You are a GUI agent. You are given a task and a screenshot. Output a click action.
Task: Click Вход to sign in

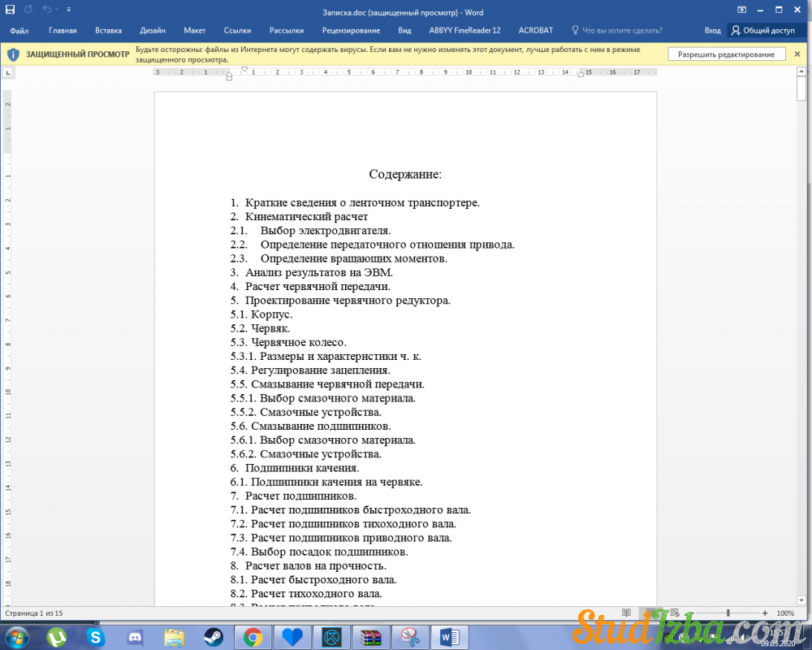coord(712,31)
